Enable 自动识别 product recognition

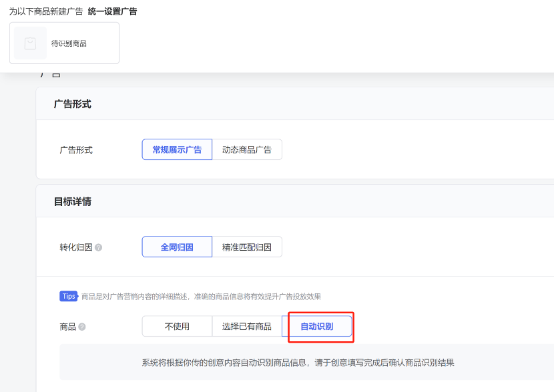(316, 327)
